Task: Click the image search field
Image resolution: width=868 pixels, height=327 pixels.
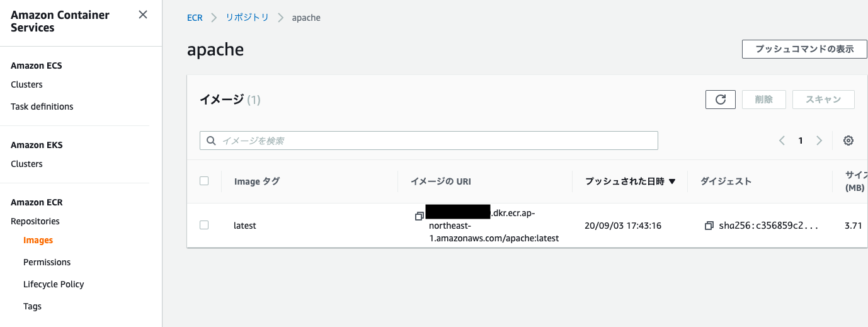Action: [429, 141]
